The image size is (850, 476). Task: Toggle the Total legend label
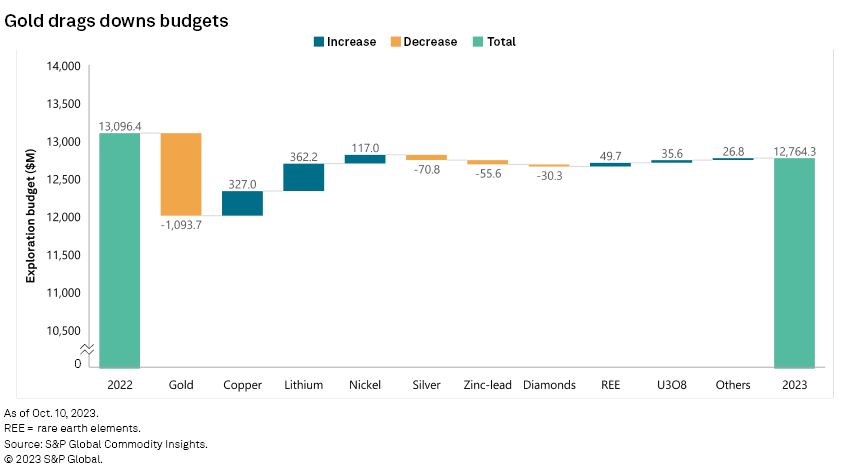[501, 42]
